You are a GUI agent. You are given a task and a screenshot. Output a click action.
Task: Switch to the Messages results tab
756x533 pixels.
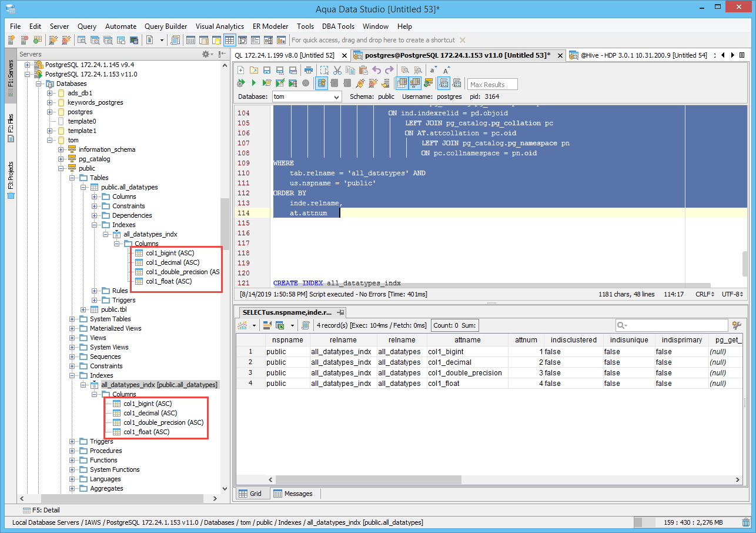293,494
